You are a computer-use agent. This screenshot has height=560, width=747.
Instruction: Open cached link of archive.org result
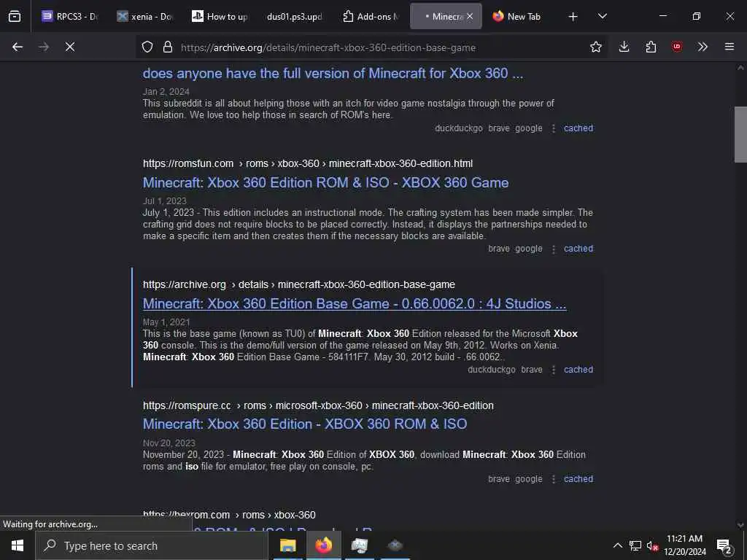pos(578,370)
